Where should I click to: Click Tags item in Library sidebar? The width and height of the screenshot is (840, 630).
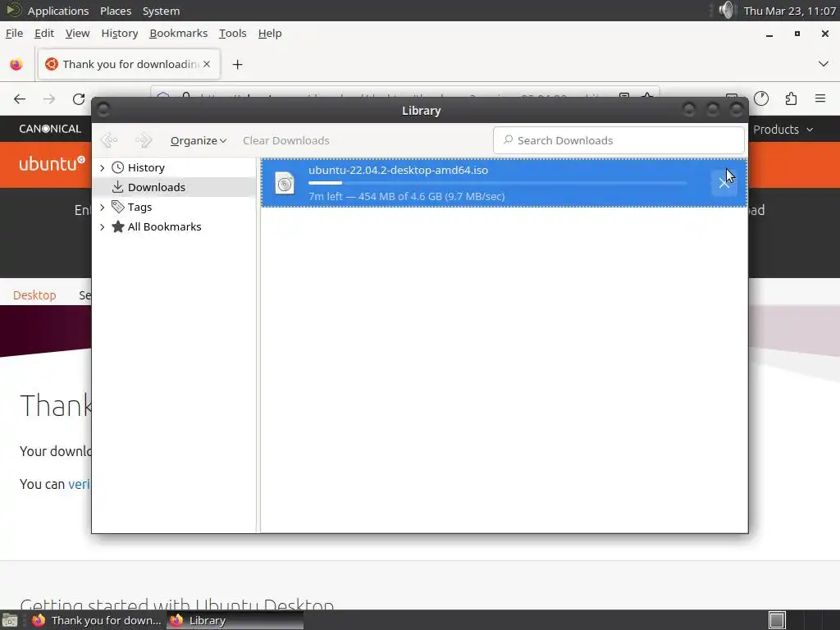175,207
